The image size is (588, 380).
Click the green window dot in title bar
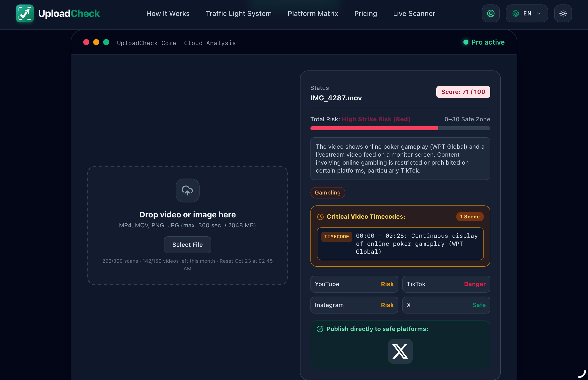coord(106,42)
